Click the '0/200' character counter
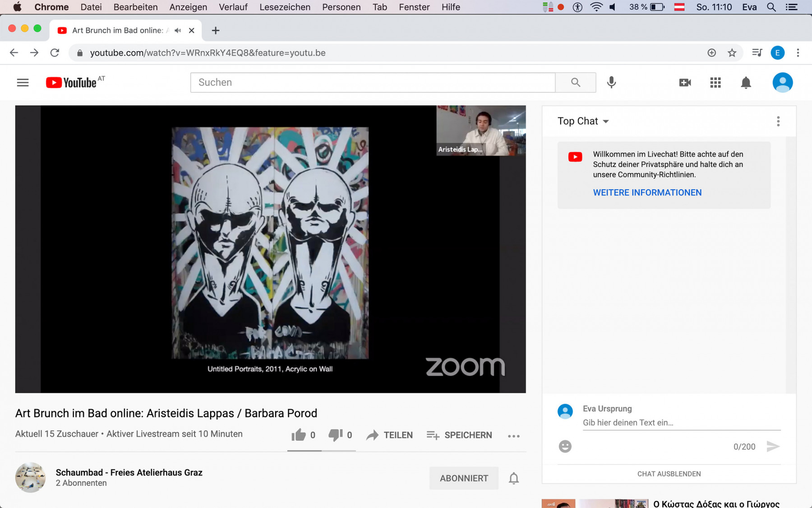Screen dimensions: 812x508 click(744, 447)
